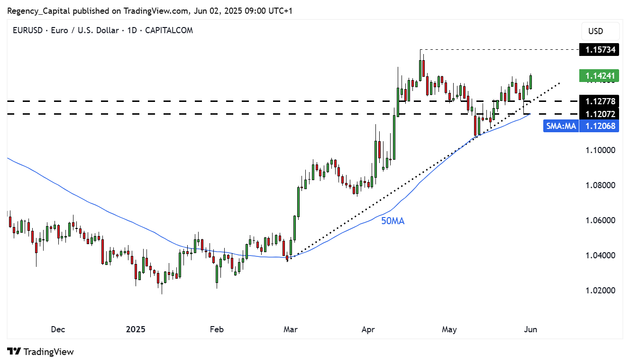Click the Dec label on time axis
Viewport: 630px width, 364px height.
click(x=58, y=329)
